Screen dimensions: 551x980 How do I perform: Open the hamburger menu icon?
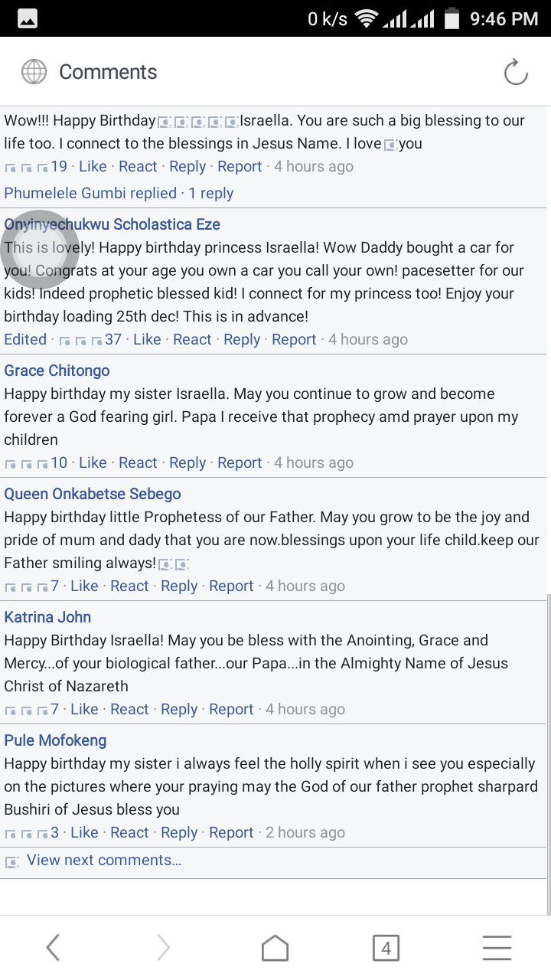[x=497, y=949]
